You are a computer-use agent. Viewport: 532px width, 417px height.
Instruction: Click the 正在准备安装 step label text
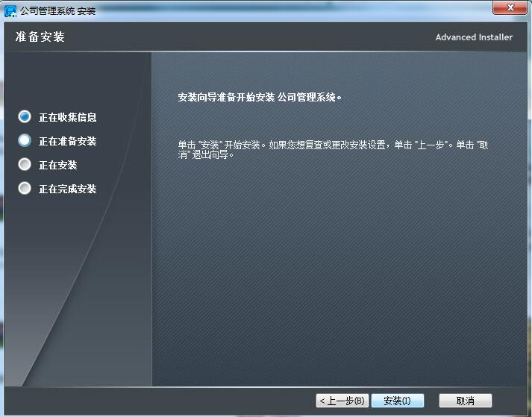67,141
